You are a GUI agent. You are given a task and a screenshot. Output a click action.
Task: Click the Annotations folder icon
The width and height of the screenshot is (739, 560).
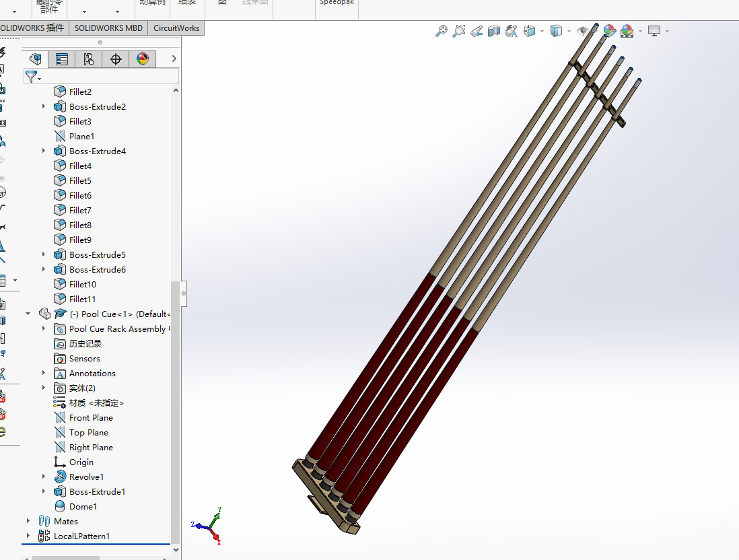pos(60,374)
